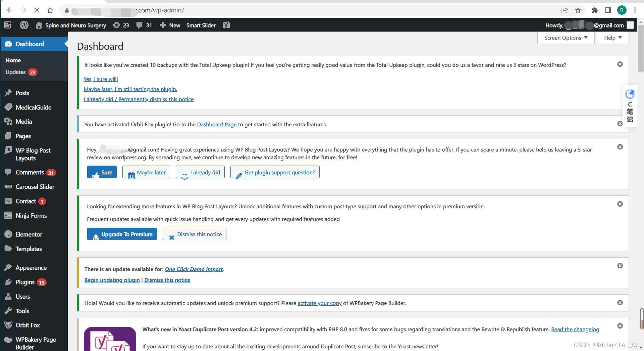This screenshot has height=351, width=644.
Task: Click Begin updating plugin link
Action: click(112, 280)
